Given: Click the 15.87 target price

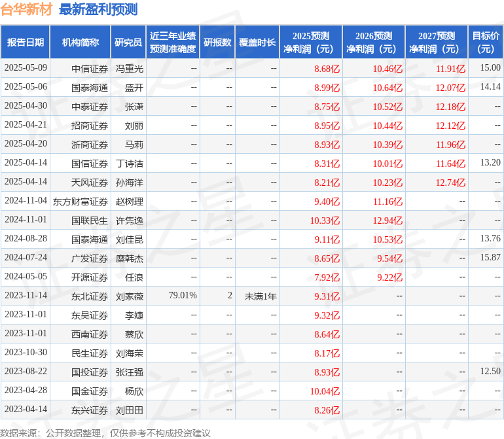Looking at the screenshot, I should point(490,257).
